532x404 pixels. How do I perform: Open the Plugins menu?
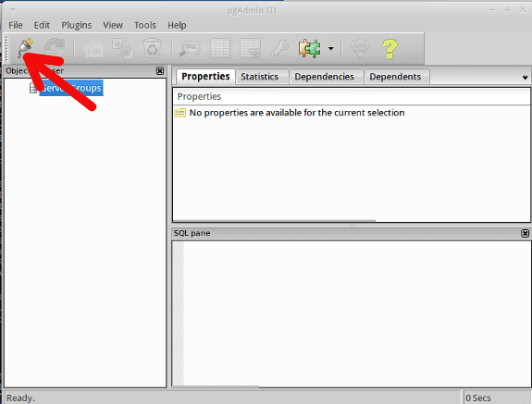pos(77,25)
